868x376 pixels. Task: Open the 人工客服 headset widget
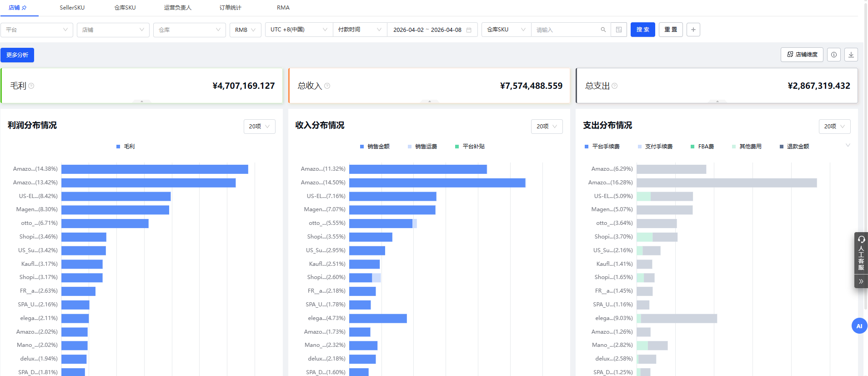click(861, 253)
